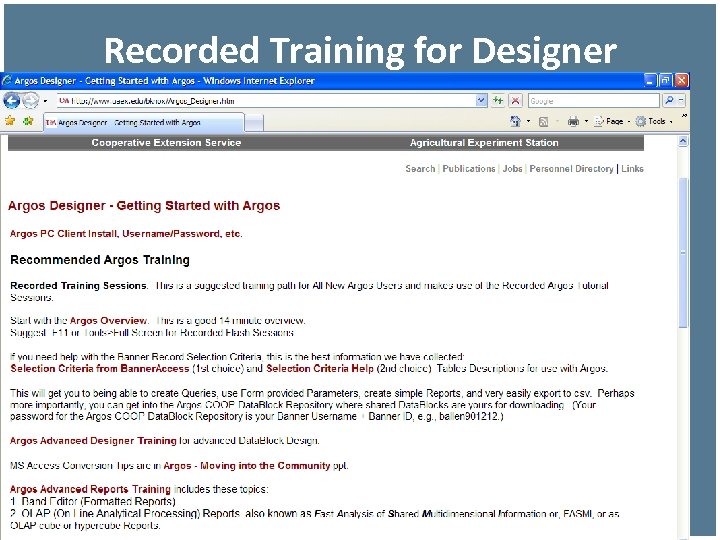The image size is (720, 540).
Task: Open the Tools menu
Action: coord(654,122)
